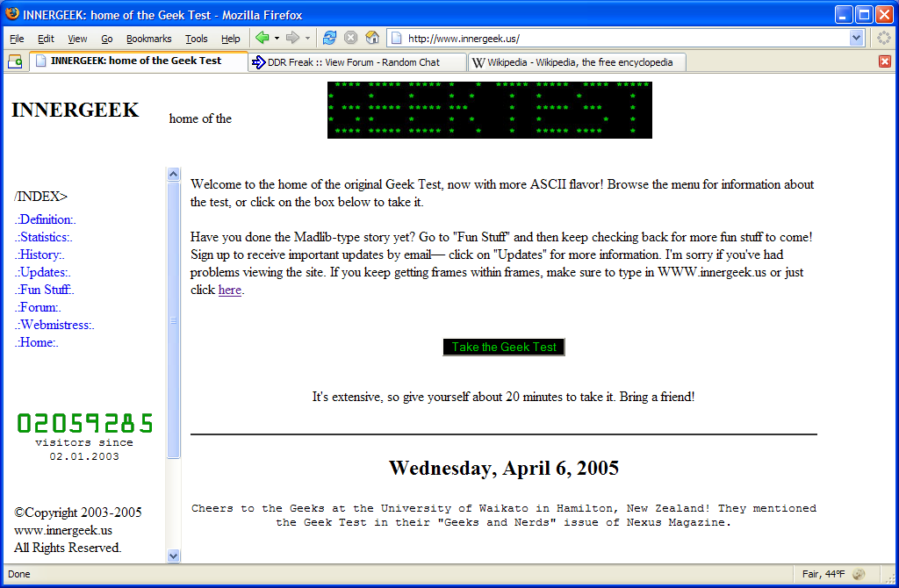Click the 'www.innergeek.us' copyright line
The height and width of the screenshot is (588, 899).
tap(63, 530)
